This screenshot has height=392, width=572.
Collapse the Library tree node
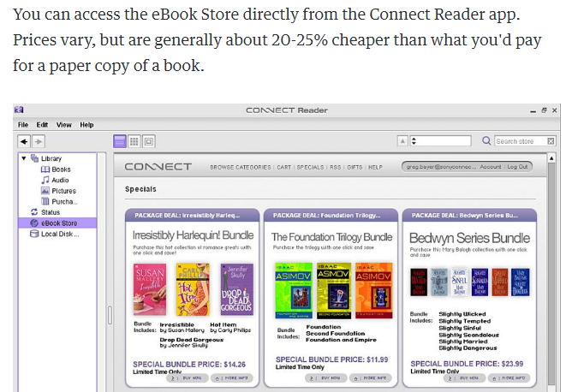click(24, 158)
